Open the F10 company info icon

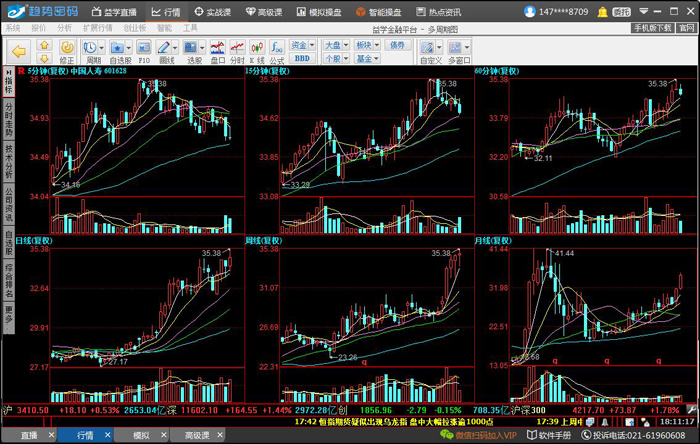coord(143,47)
